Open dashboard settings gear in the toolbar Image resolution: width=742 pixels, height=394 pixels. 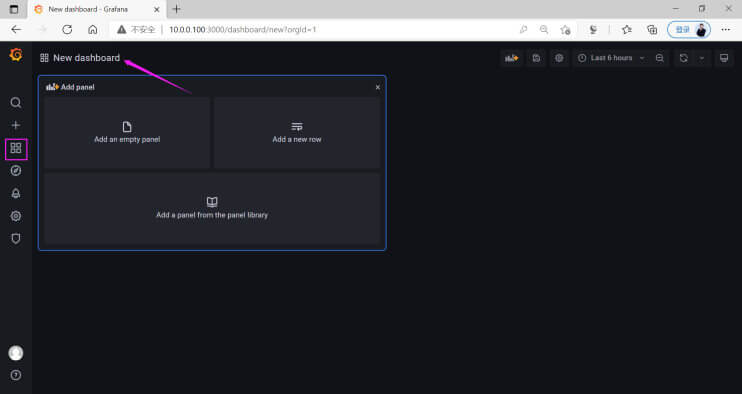coord(559,58)
